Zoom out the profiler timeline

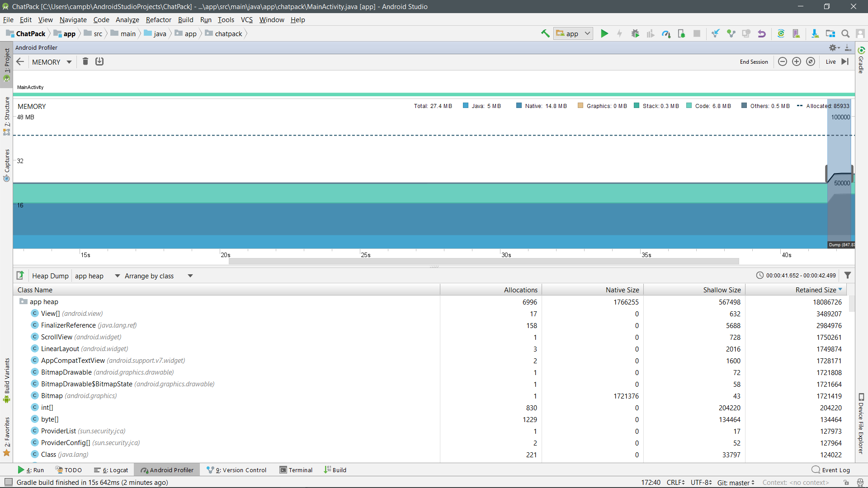coord(783,61)
